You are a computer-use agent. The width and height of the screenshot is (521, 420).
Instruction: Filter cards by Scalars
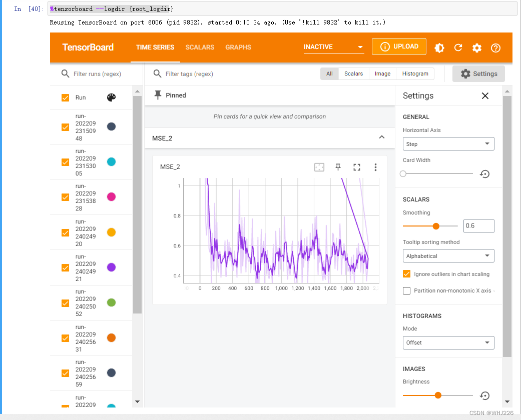point(353,73)
